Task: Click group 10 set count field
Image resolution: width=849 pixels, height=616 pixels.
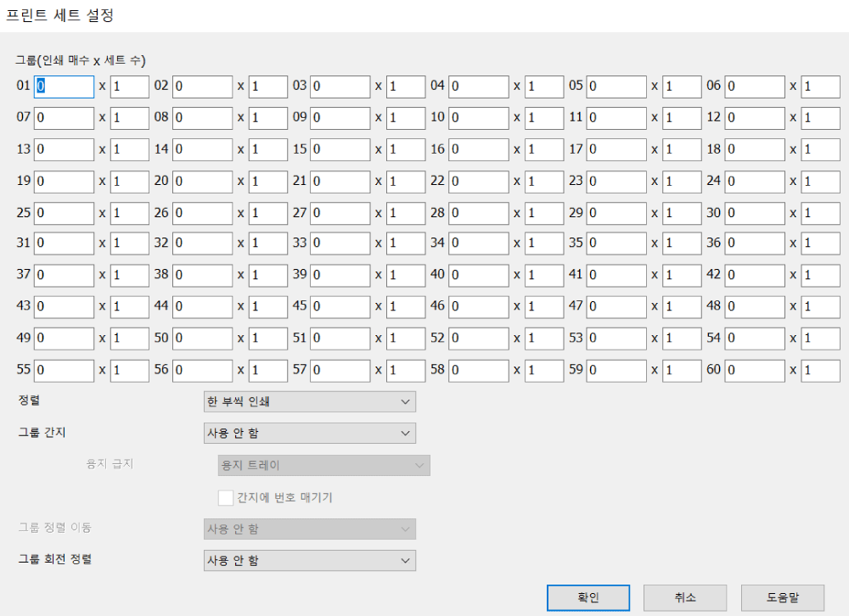Action: click(x=543, y=117)
